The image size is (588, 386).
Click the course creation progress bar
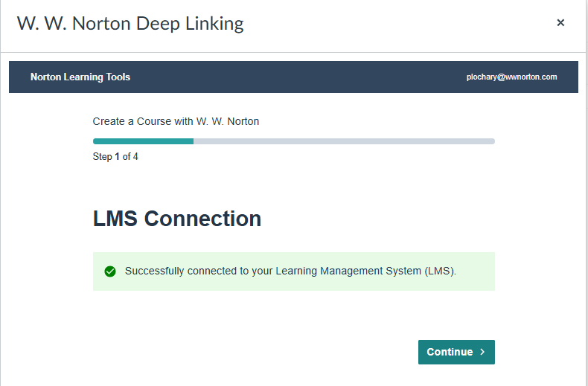pos(294,141)
